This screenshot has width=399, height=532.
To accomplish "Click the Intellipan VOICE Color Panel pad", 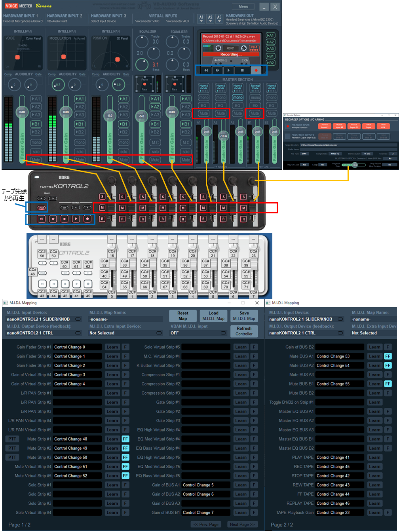I will 23,53.
